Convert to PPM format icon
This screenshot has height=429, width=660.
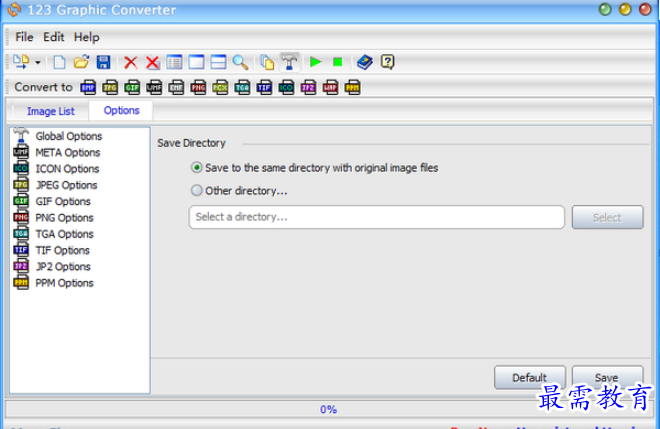pyautogui.click(x=353, y=87)
